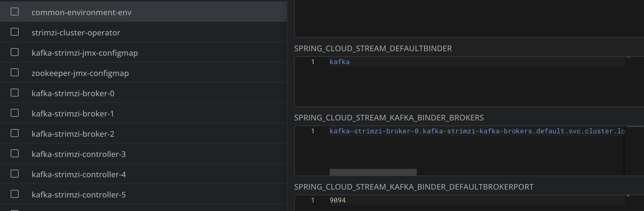
Task: Click the SPRING_CLOUD_STREAM_KAFKA_BINDER_BROKERS label
Action: (x=389, y=118)
